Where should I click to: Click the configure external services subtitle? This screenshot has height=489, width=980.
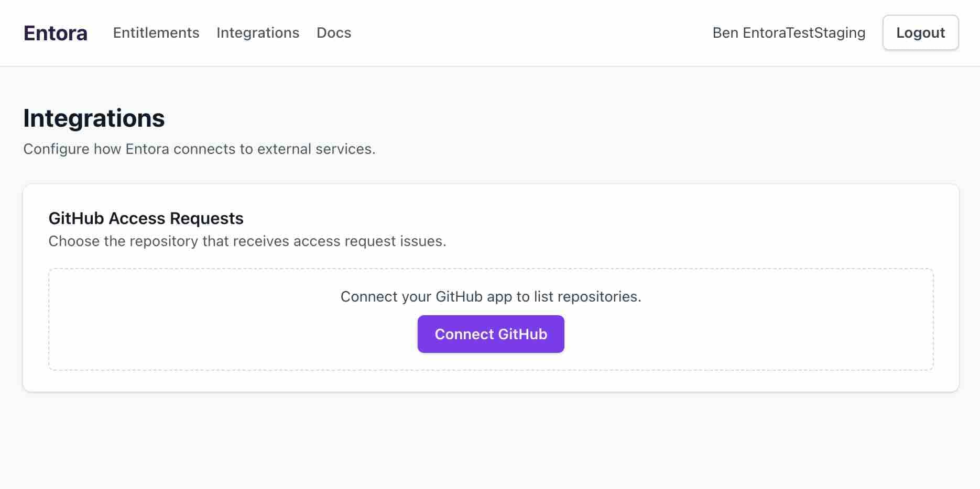[x=199, y=149]
